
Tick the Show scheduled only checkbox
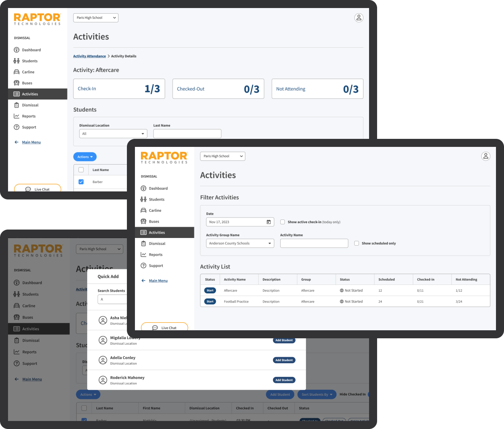point(357,243)
